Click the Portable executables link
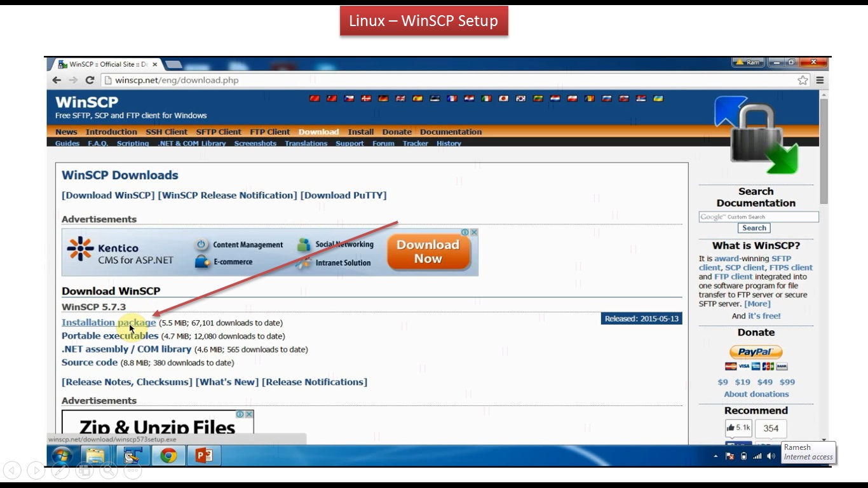Image resolution: width=868 pixels, height=488 pixels. (110, 336)
